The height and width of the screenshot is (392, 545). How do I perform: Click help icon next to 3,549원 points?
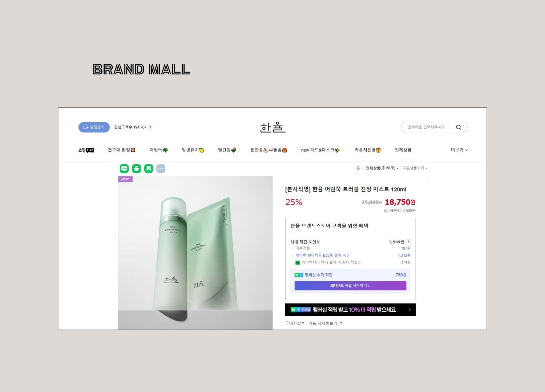(x=408, y=242)
